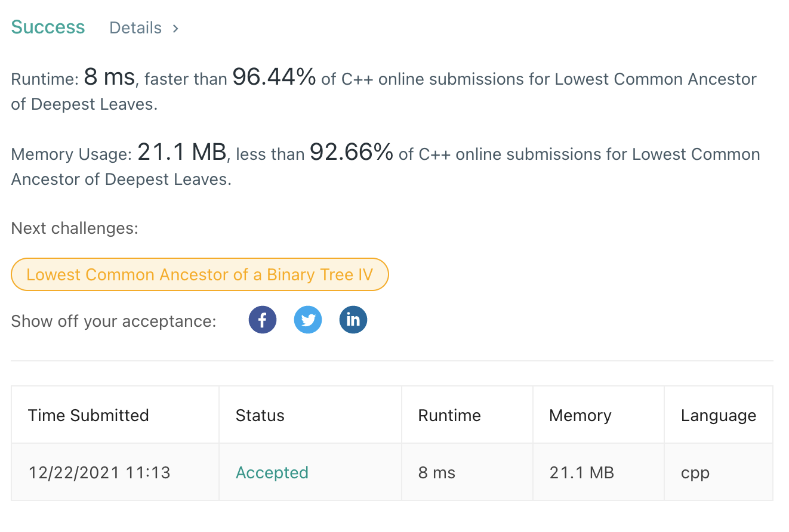Click the chevron next to Details
789x532 pixels.
(x=175, y=28)
